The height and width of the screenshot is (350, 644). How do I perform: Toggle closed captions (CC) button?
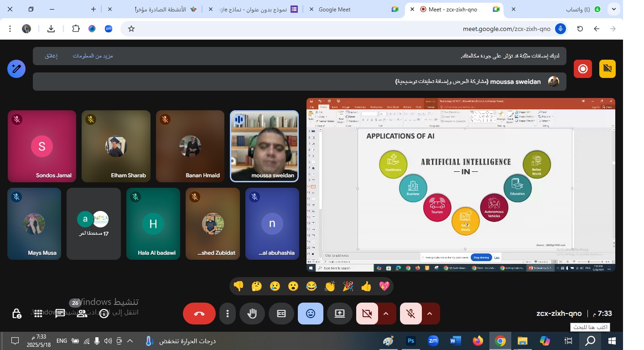pyautogui.click(x=281, y=314)
